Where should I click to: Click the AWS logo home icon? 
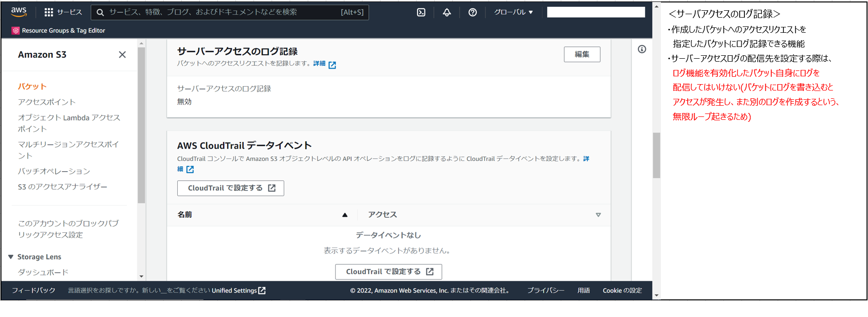pyautogui.click(x=19, y=12)
